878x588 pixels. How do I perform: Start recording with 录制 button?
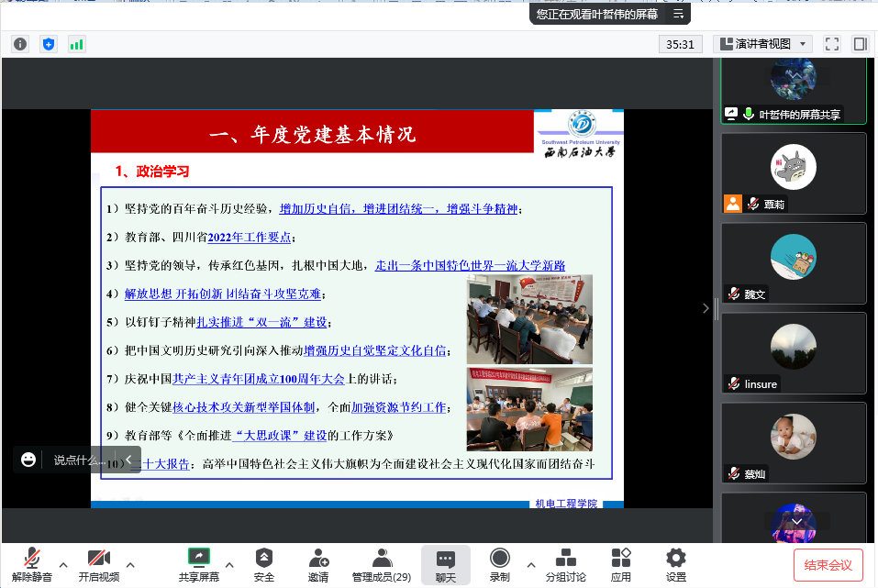click(499, 564)
